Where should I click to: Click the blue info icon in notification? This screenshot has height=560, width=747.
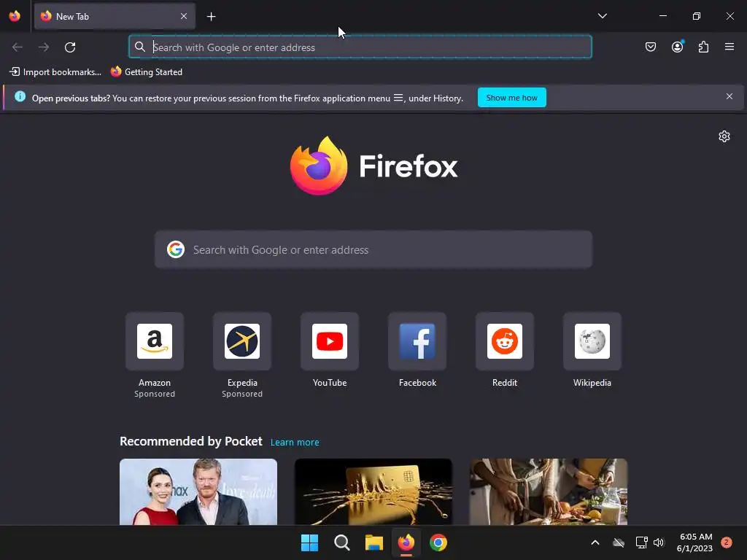pos(20,97)
